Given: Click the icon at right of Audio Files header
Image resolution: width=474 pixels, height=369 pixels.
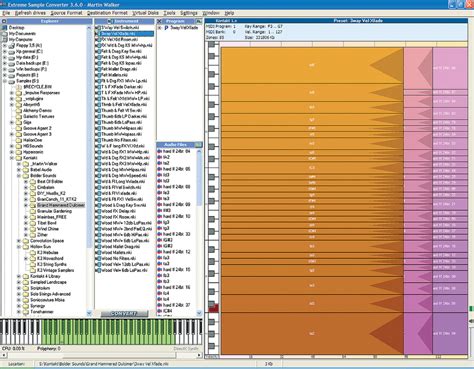Looking at the screenshot, I should [x=198, y=145].
